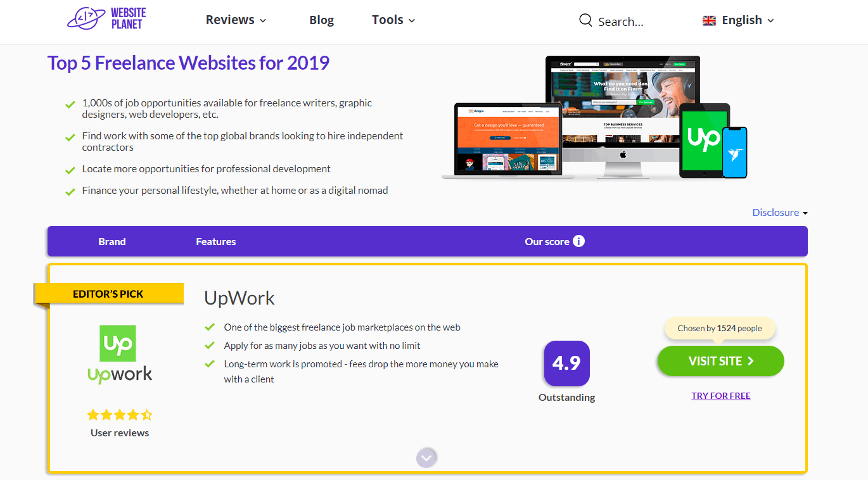
Task: Click checkmark beside '1,000s of job opportunities'
Action: click(70, 104)
